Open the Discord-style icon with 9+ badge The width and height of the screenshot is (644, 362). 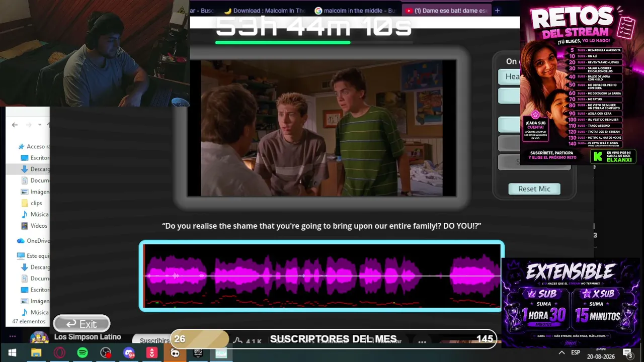coord(129,353)
